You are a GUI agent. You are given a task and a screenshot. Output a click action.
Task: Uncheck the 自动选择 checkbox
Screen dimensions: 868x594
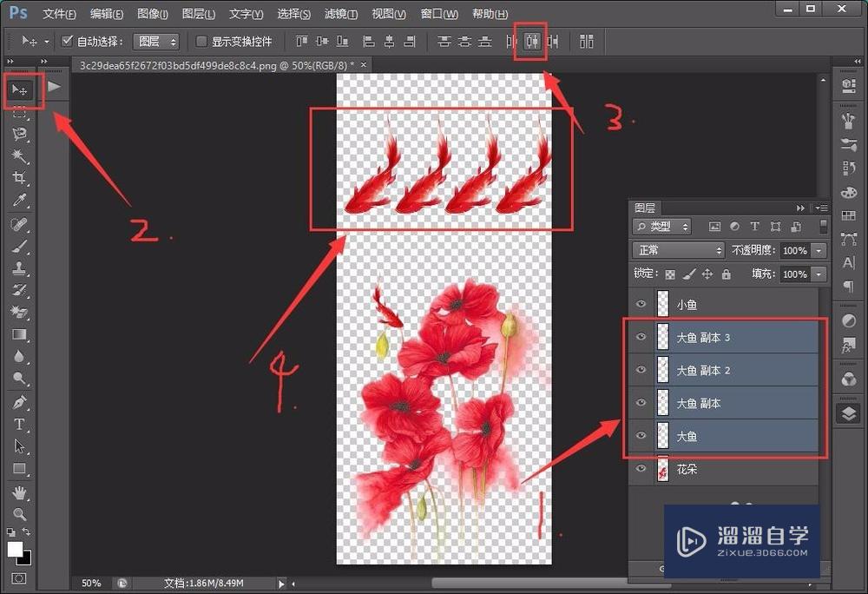tap(67, 41)
